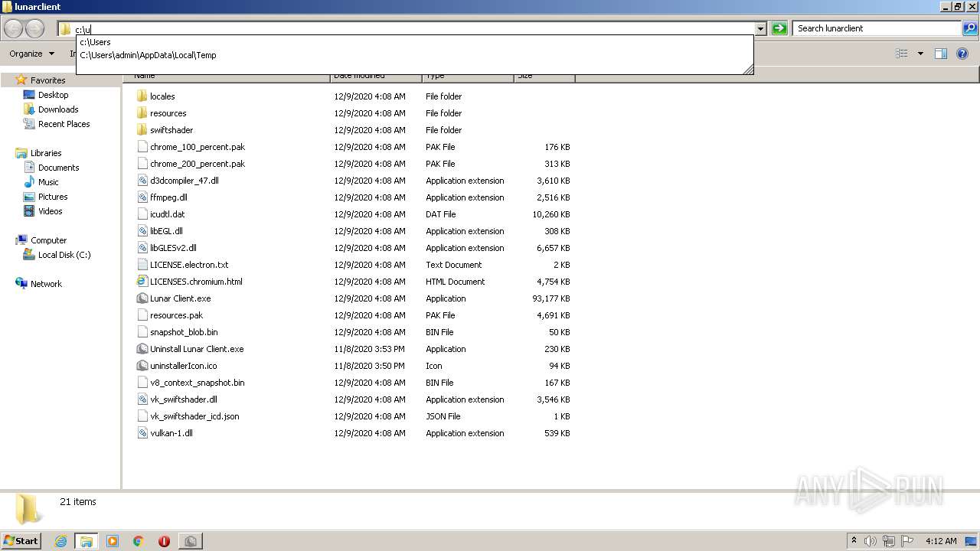Open the Organize menu

pyautogui.click(x=31, y=54)
